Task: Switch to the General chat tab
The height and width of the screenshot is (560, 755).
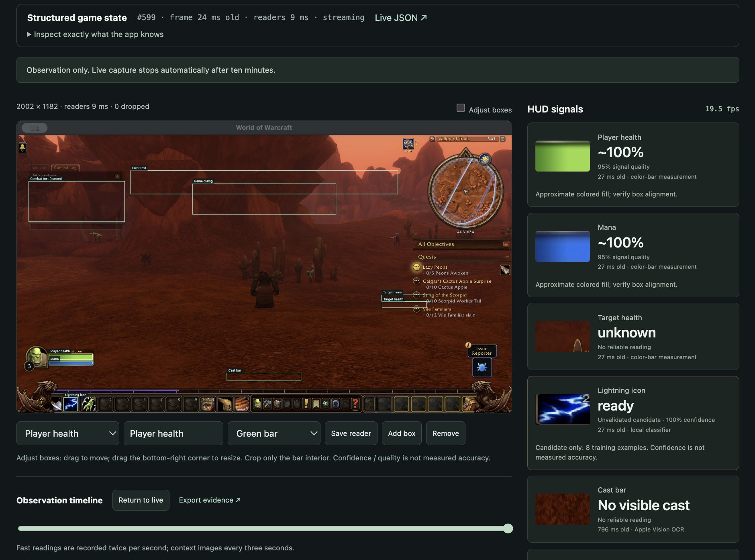Action: [39, 168]
